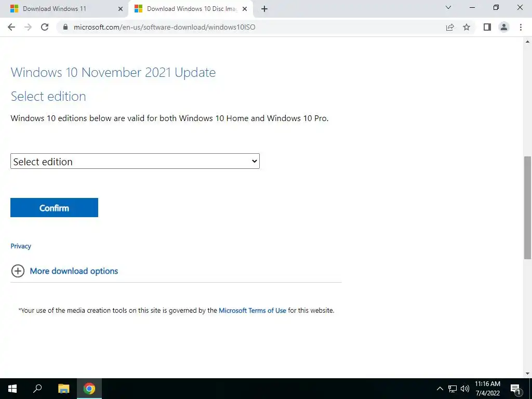Image resolution: width=532 pixels, height=399 pixels.
Task: Open network status tray icon
Action: (453, 389)
